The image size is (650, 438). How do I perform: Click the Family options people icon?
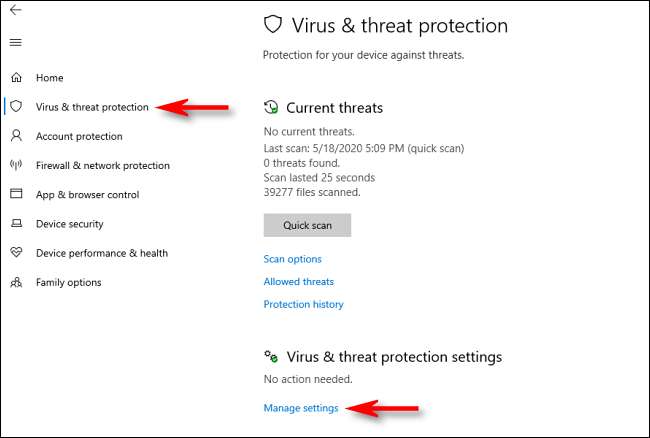(16, 282)
